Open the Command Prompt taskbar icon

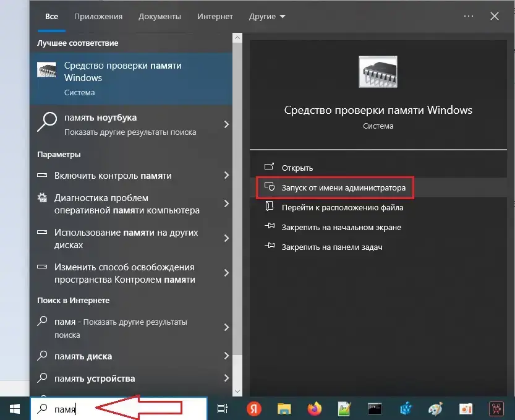click(x=375, y=409)
